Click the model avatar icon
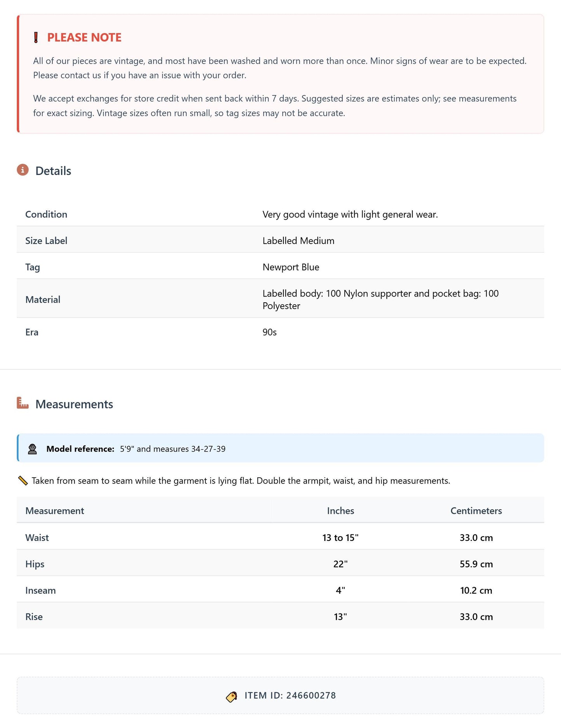The width and height of the screenshot is (561, 728). pos(33,449)
